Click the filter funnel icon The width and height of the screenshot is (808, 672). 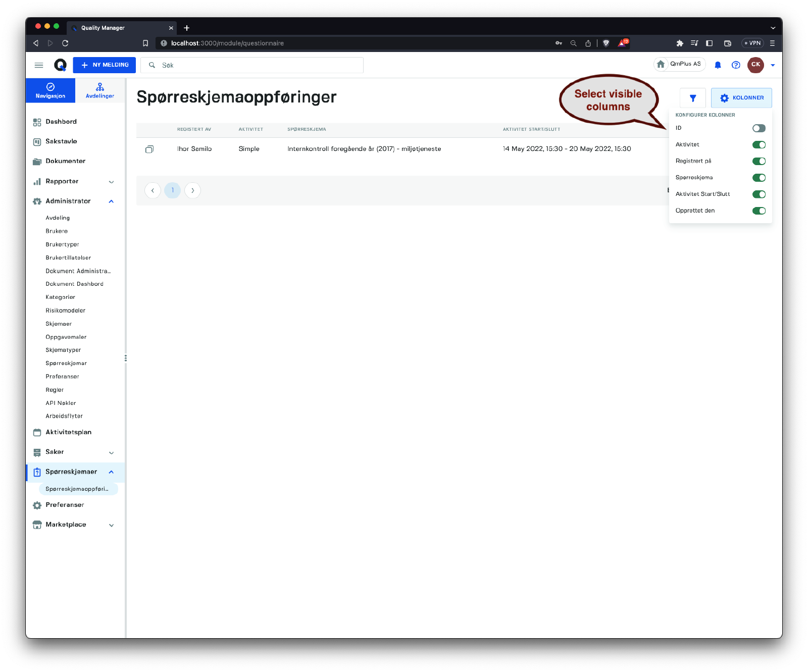[692, 98]
